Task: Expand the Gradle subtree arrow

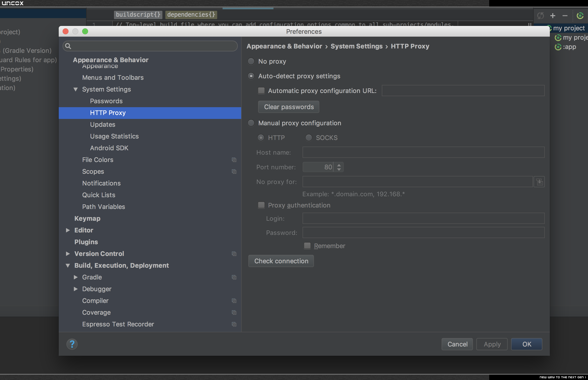Action: (76, 277)
